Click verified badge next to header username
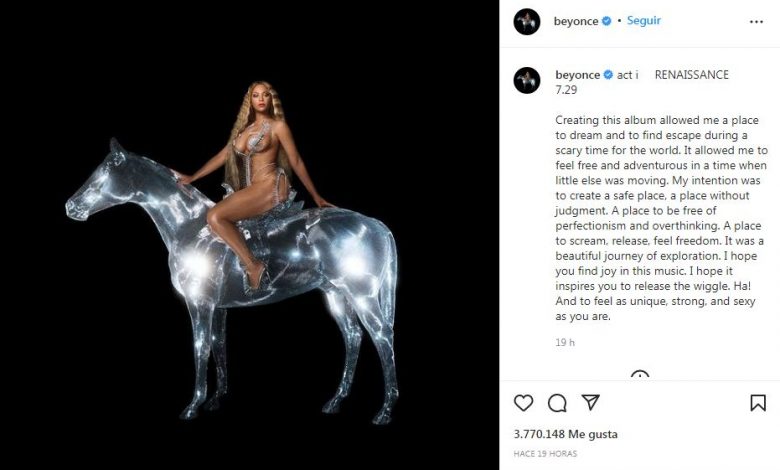 606,21
